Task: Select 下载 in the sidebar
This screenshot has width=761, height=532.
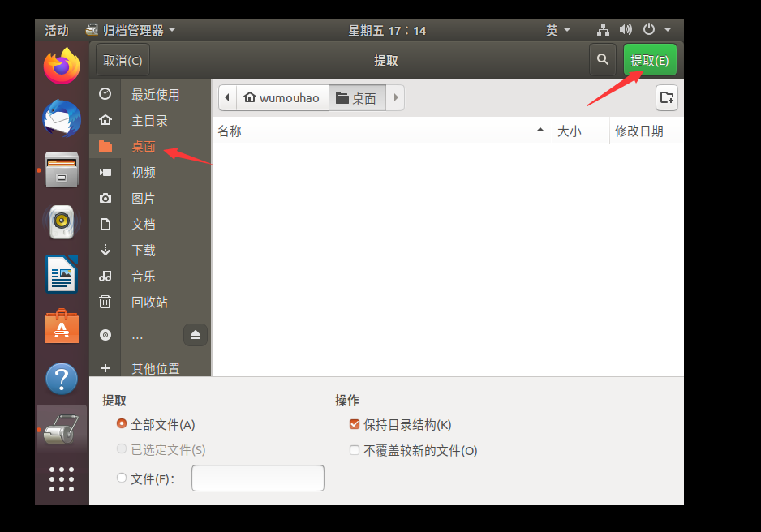Action: click(x=150, y=251)
